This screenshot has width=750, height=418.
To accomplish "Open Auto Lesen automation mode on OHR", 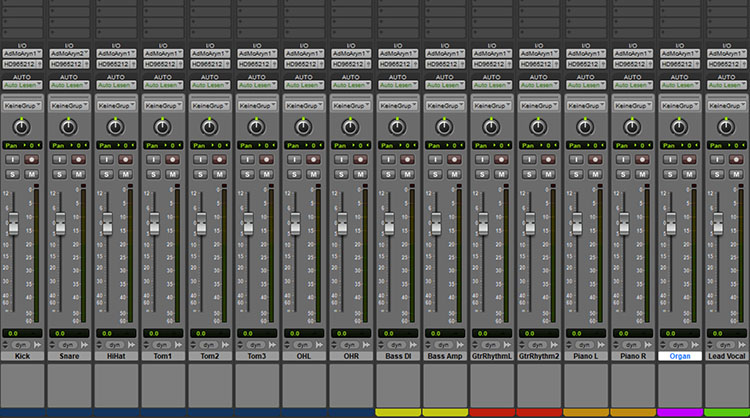I will point(351,85).
